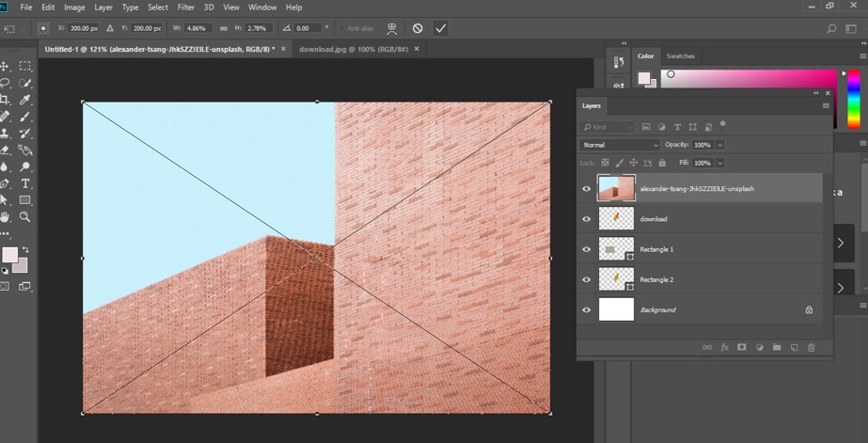This screenshot has width=868, height=443.
Task: Switch to warp mode
Action: click(x=391, y=28)
